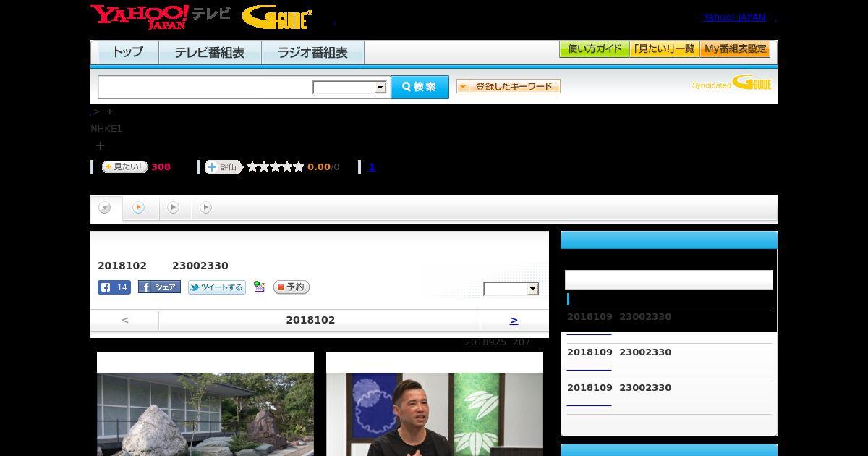Go to previous date with '<' arrow
This screenshot has height=456, width=868.
(125, 320)
